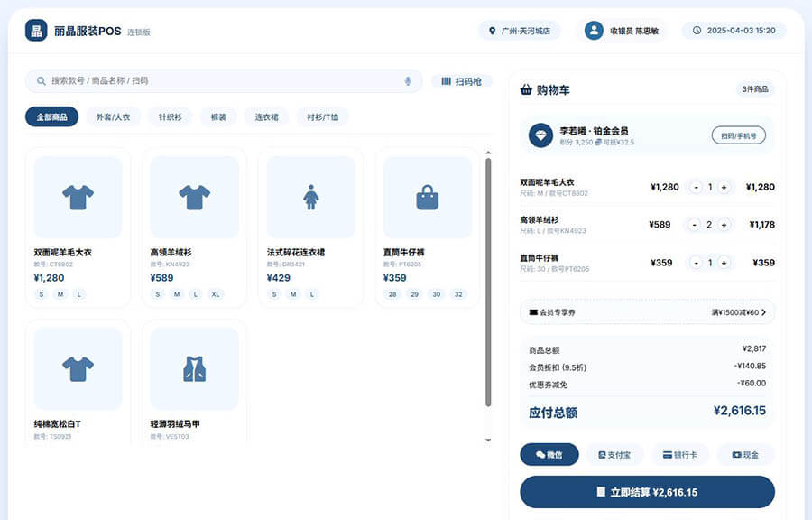Screen dimensions: 812x520
Task: Click the cashier avatar icon
Action: point(594,31)
